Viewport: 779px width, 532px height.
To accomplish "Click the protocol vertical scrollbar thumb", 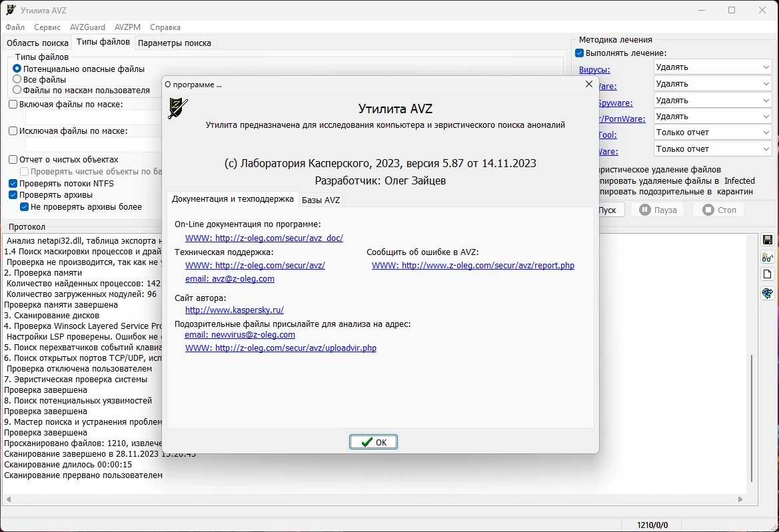I will tap(752, 418).
